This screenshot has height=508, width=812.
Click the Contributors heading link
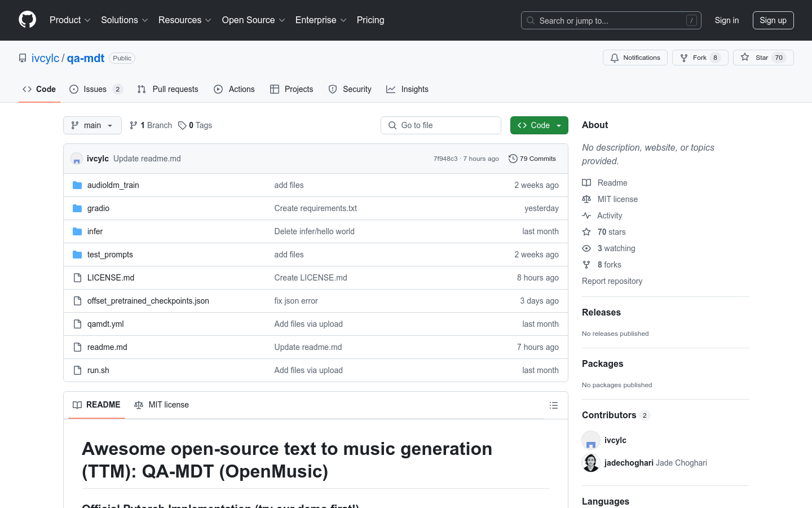pos(616,415)
